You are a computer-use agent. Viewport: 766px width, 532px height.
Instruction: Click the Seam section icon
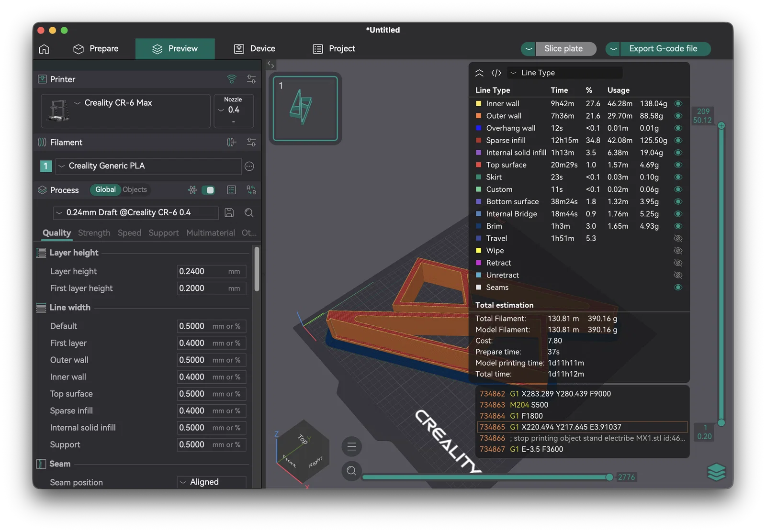coord(42,464)
